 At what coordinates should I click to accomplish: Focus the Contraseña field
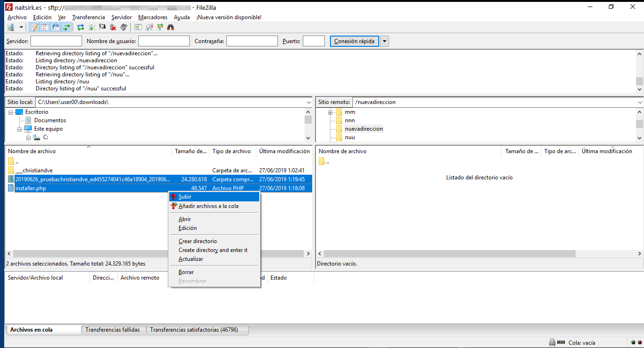point(252,41)
